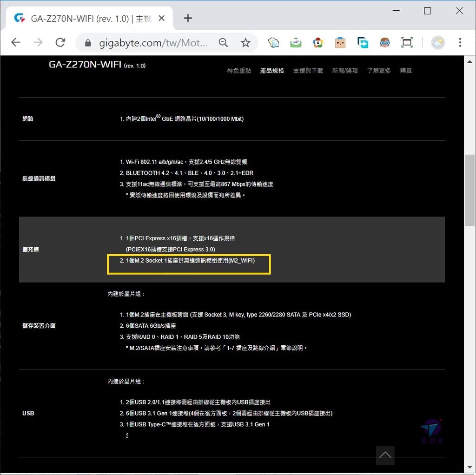Click the USB row label
476x475 pixels.
(x=28, y=413)
